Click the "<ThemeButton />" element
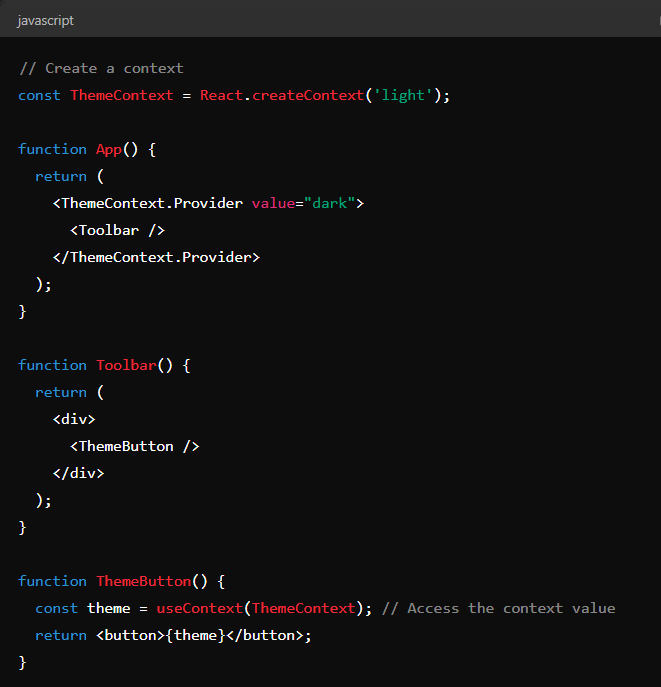Screen dimensions: 661x687 click(x=134, y=446)
